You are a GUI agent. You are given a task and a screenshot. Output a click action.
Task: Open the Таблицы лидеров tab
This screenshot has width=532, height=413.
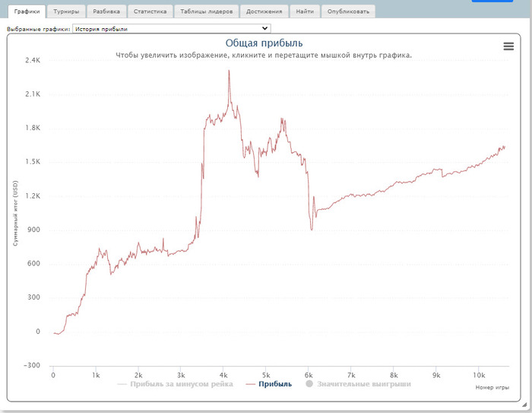coord(206,11)
